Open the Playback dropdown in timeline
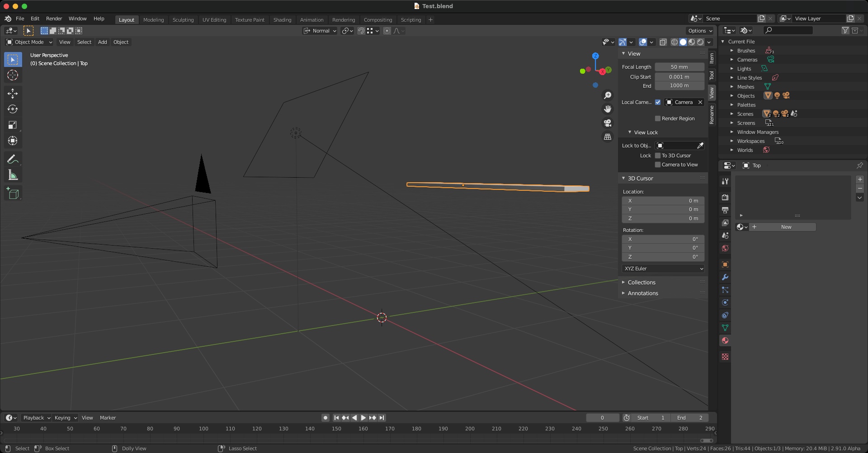Viewport: 868px width, 453px height. pos(37,418)
